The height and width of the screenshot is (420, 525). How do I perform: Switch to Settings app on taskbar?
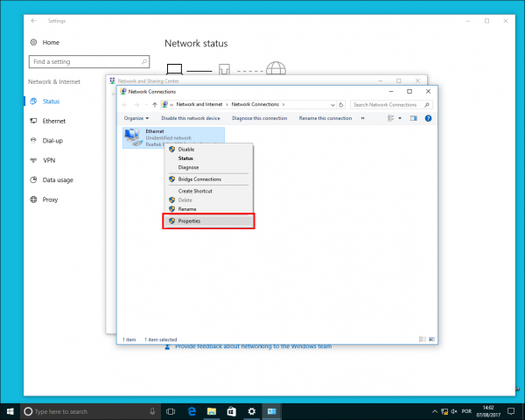pyautogui.click(x=252, y=411)
